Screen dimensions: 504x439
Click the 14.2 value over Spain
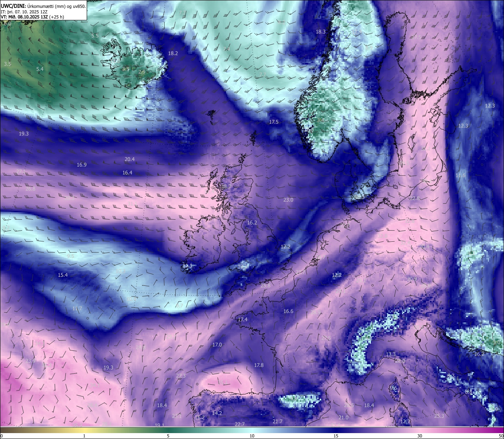217,413
